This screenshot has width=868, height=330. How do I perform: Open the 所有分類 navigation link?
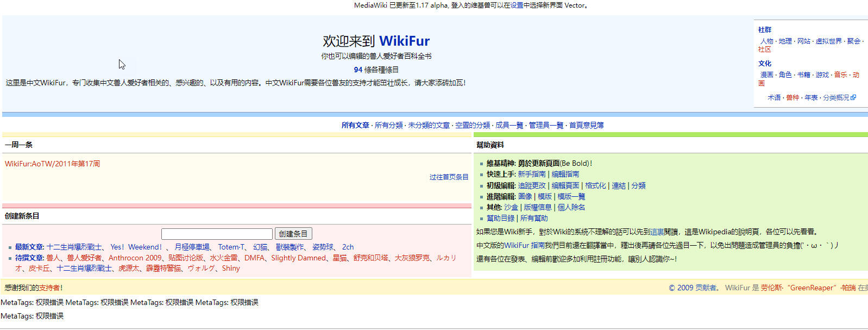click(389, 125)
